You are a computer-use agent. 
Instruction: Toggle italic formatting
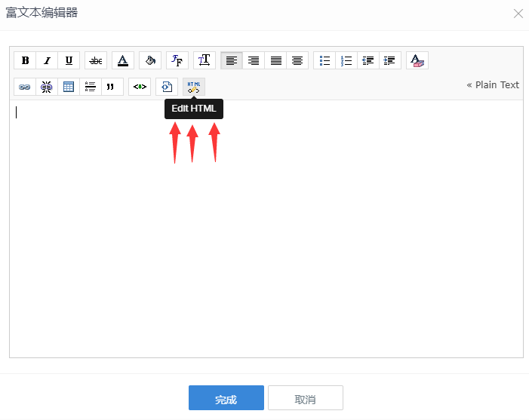pyautogui.click(x=47, y=60)
